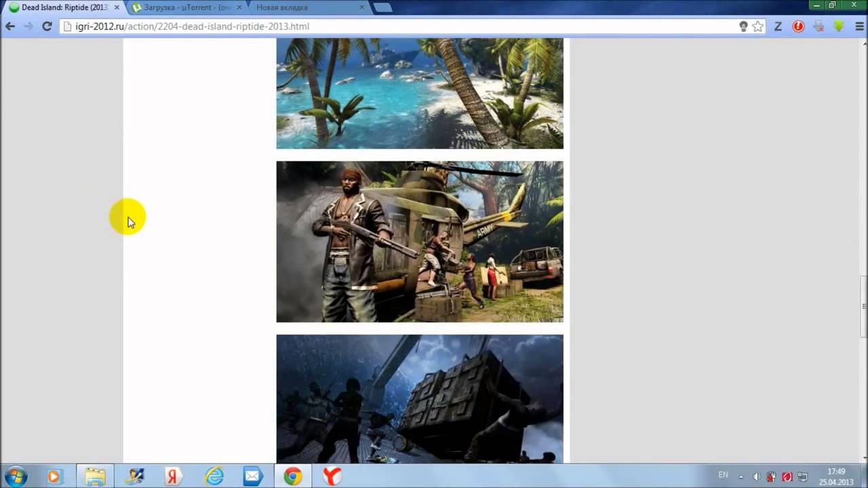Image resolution: width=868 pixels, height=488 pixels.
Task: Click the red swirl tray icon
Action: [x=787, y=476]
